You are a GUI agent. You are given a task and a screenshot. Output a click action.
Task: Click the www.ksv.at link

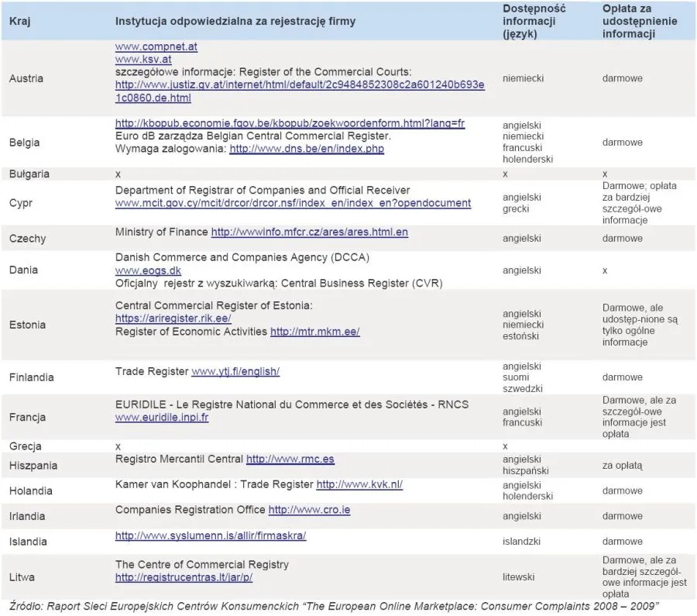142,59
